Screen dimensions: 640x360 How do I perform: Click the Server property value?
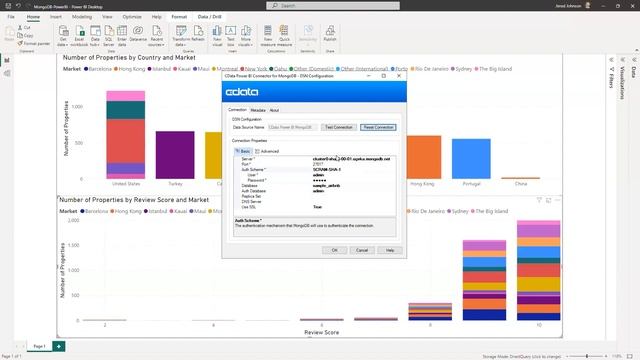point(351,159)
